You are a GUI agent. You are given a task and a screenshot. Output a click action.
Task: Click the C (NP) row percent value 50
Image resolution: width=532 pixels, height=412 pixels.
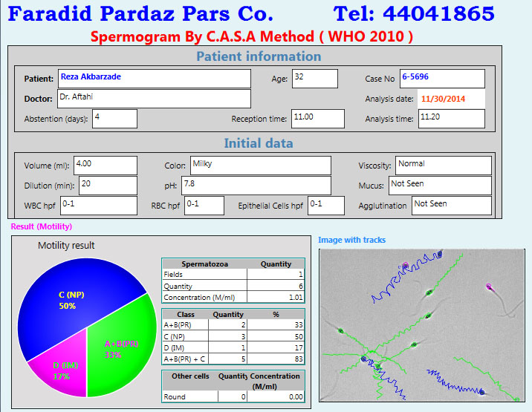click(276, 337)
